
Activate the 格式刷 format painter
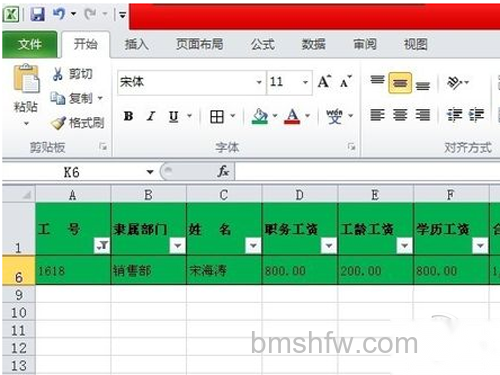77,123
